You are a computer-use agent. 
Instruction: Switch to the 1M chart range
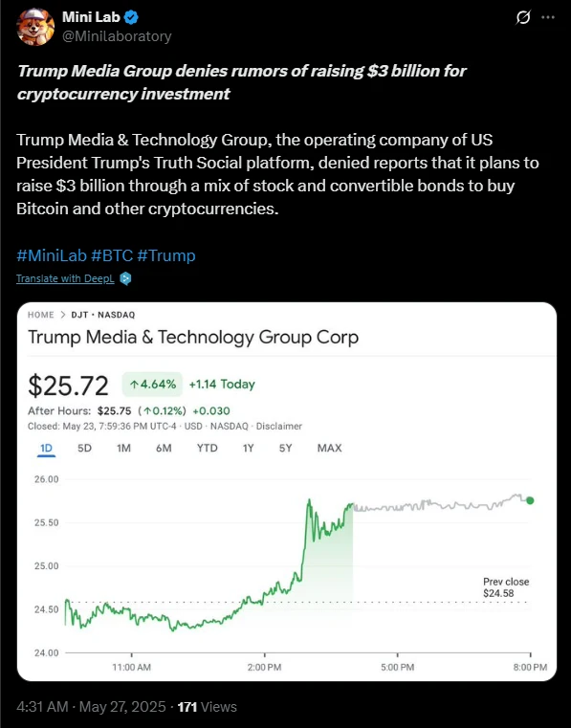pyautogui.click(x=123, y=448)
